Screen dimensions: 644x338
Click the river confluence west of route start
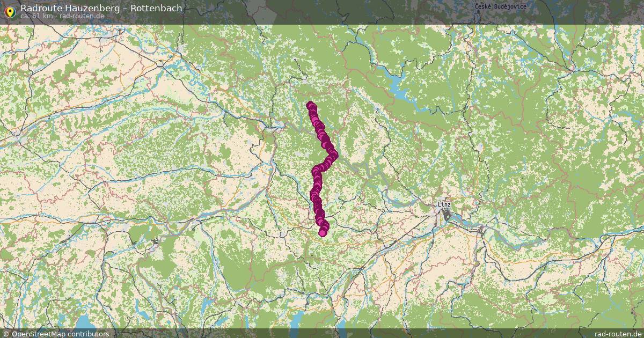(x=281, y=126)
